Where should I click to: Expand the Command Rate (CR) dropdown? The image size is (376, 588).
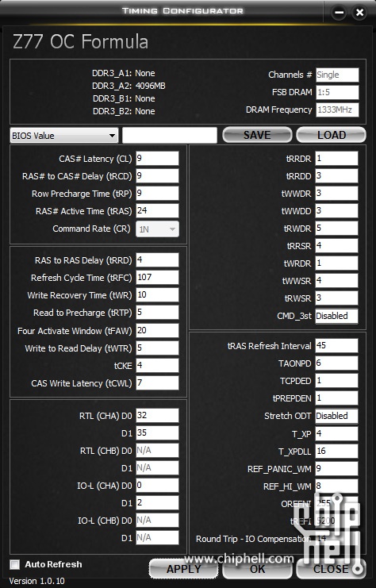tap(157, 229)
